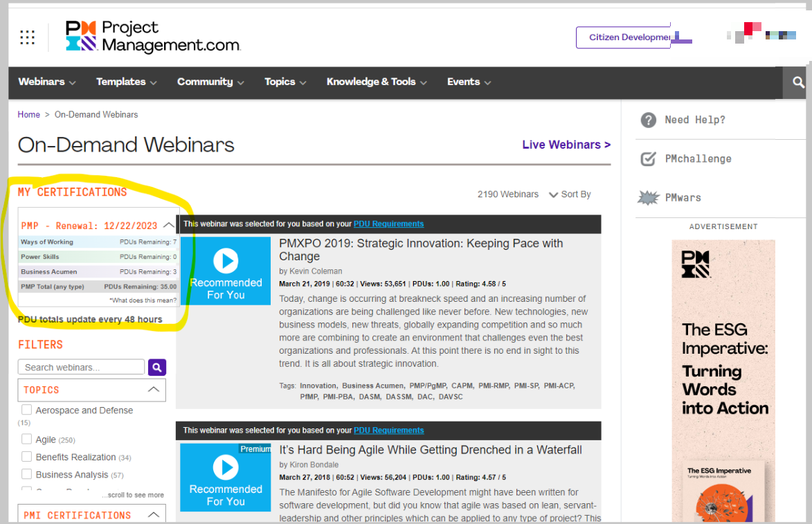
Task: Click the Ways of Working PDU row
Action: (98, 242)
